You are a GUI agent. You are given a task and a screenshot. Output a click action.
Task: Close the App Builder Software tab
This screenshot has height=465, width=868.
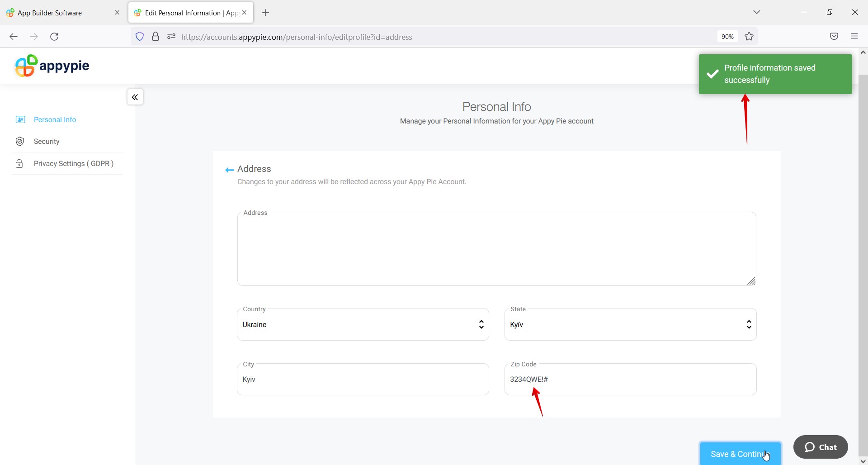tap(117, 13)
